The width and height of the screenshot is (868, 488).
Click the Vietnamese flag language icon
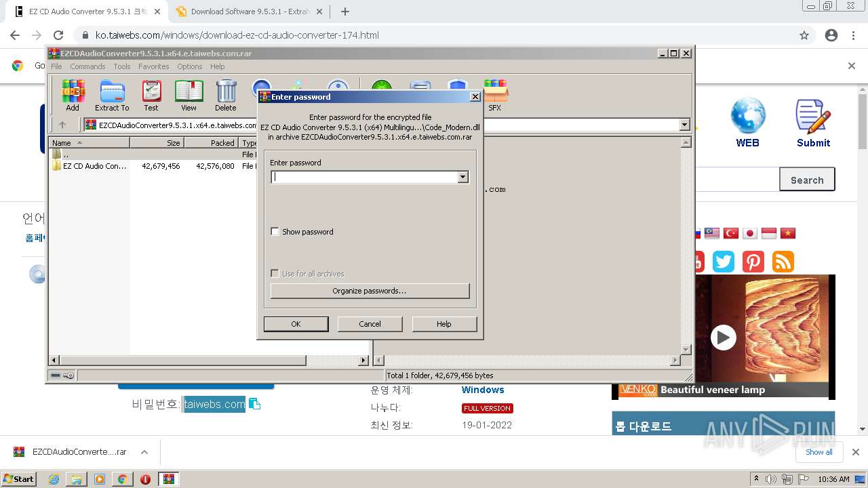pos(788,233)
